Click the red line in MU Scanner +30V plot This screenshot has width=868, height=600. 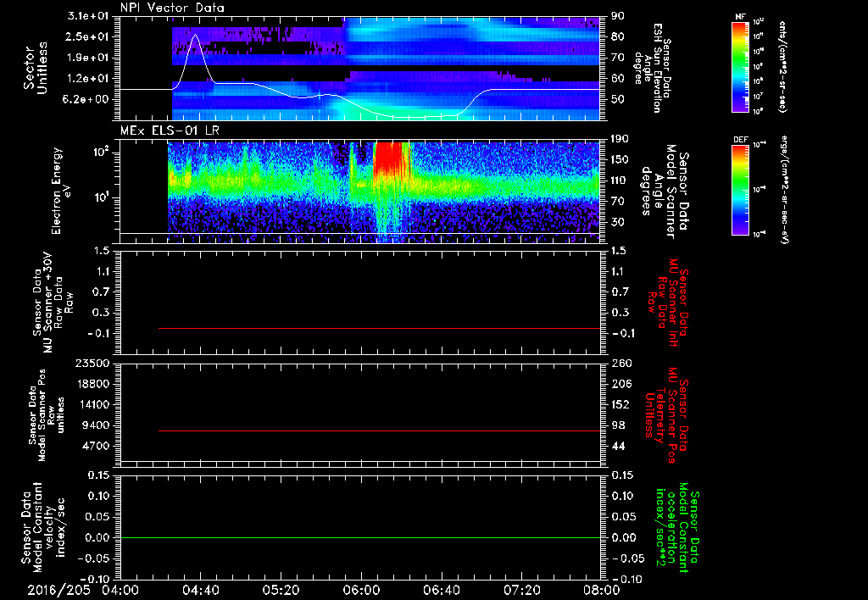coord(379,328)
